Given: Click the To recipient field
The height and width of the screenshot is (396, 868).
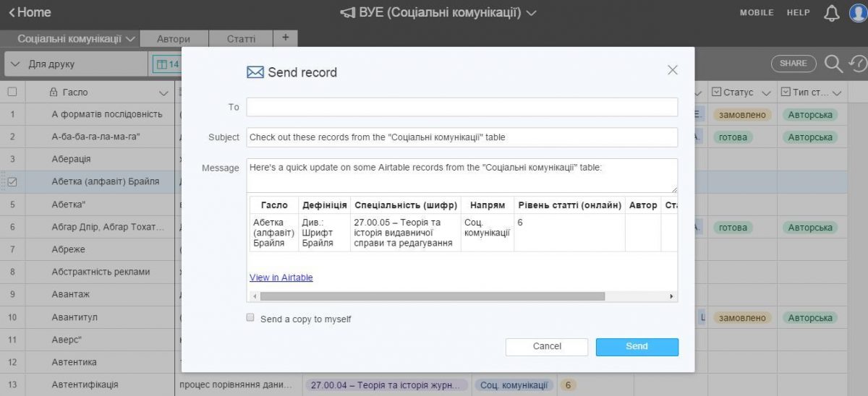Looking at the screenshot, I should 461,107.
